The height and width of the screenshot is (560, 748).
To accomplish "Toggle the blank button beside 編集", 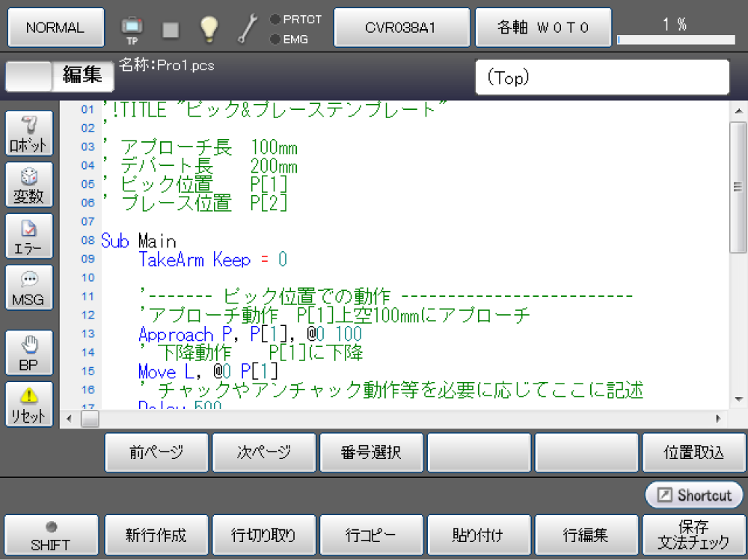I will [x=28, y=76].
